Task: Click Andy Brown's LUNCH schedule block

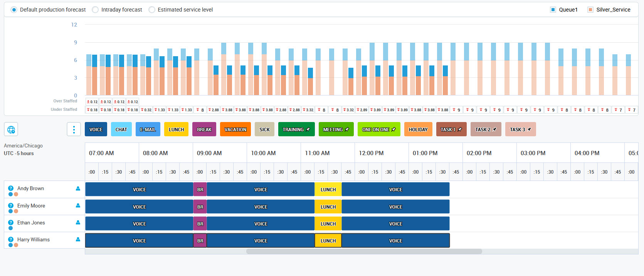Action: [x=328, y=189]
